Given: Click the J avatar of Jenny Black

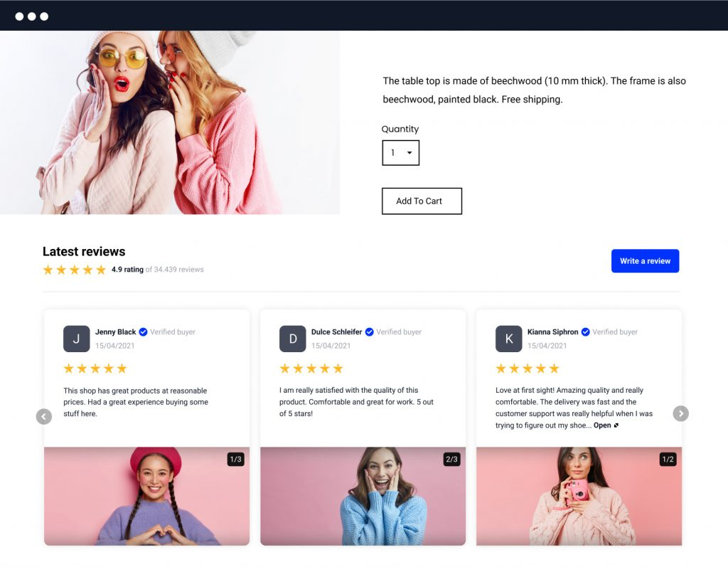Looking at the screenshot, I should pos(76,339).
